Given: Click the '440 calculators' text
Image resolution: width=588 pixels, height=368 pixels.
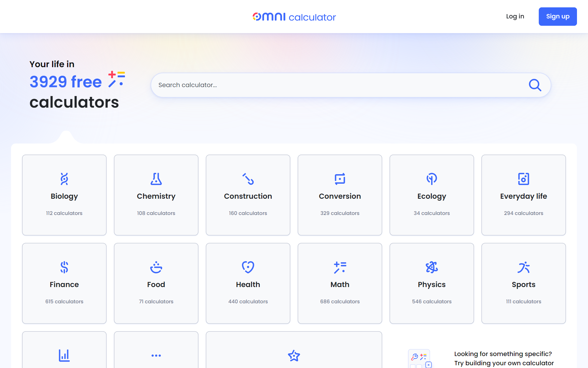Looking at the screenshot, I should click(x=248, y=301).
